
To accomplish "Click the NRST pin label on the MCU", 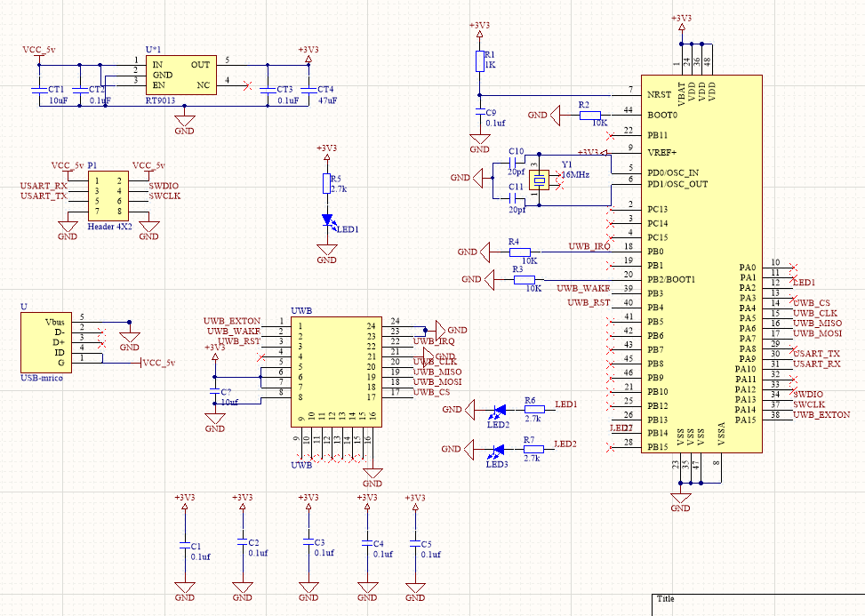I will 660,95.
